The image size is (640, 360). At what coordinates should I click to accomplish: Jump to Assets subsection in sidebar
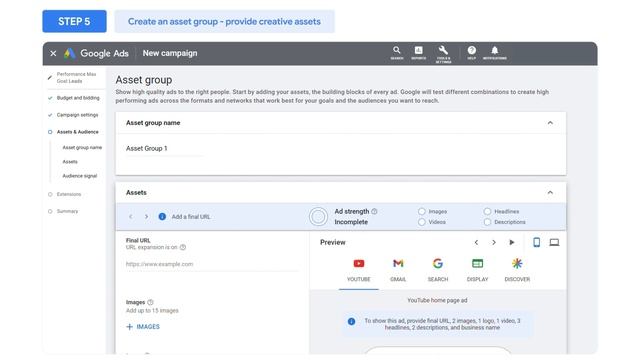[x=70, y=162]
